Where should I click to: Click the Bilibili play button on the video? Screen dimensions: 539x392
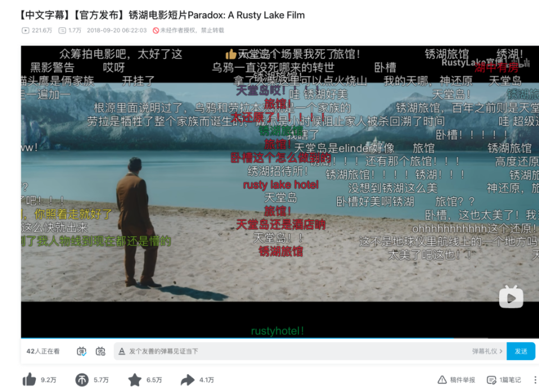pos(511,297)
